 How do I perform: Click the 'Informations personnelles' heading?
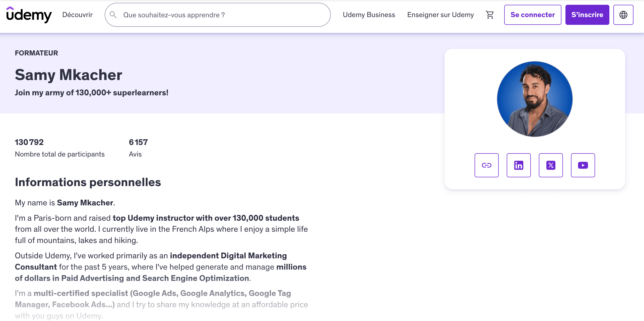pos(88,182)
